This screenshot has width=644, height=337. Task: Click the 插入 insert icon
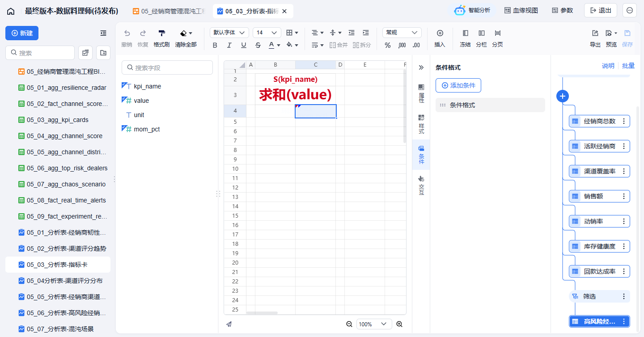pos(440,33)
